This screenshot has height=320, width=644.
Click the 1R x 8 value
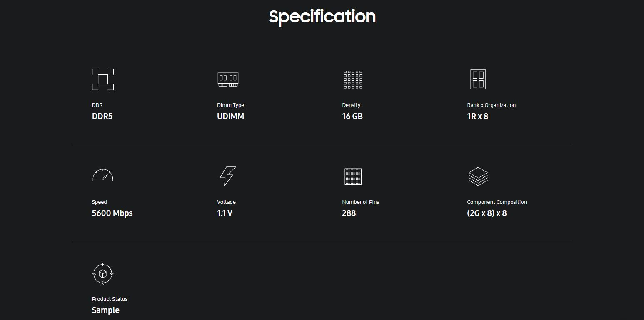(x=477, y=117)
